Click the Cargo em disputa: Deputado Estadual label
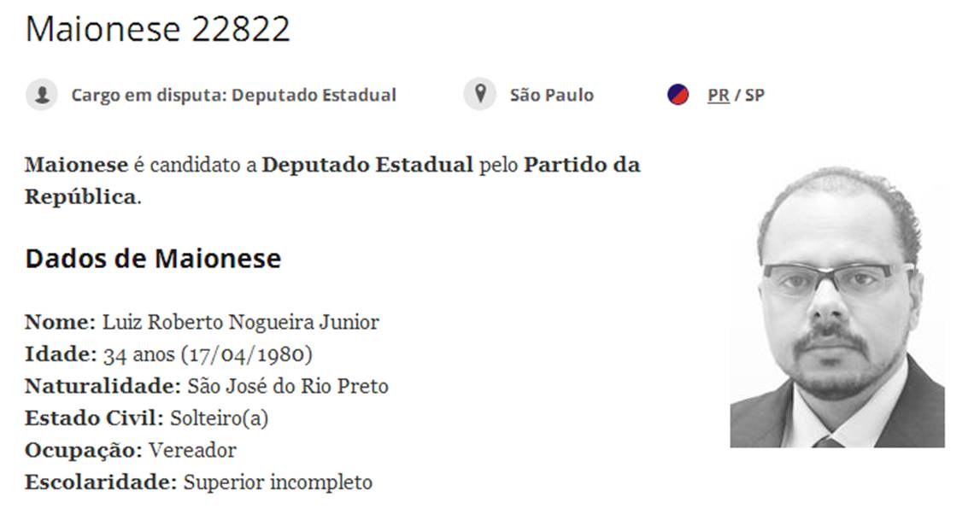This screenshot has height=526, width=980. pos(233,96)
